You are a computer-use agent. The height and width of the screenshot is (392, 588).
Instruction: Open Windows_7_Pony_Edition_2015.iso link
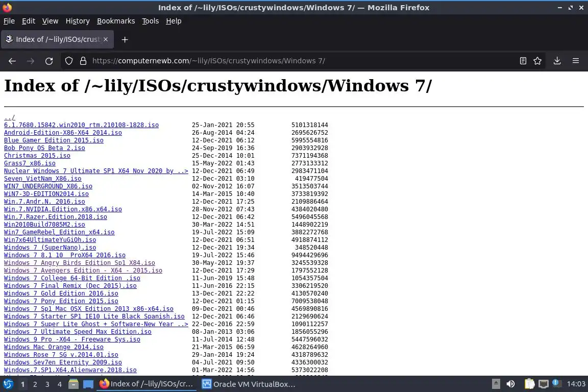point(61,301)
